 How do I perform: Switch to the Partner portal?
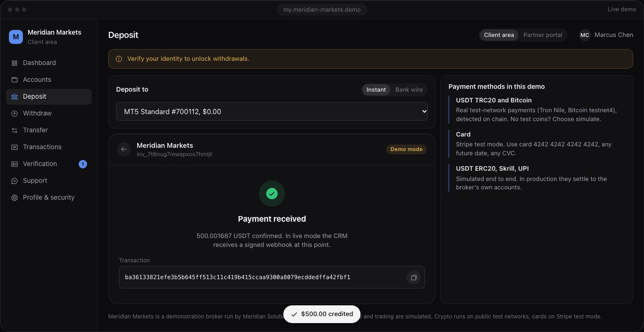543,35
